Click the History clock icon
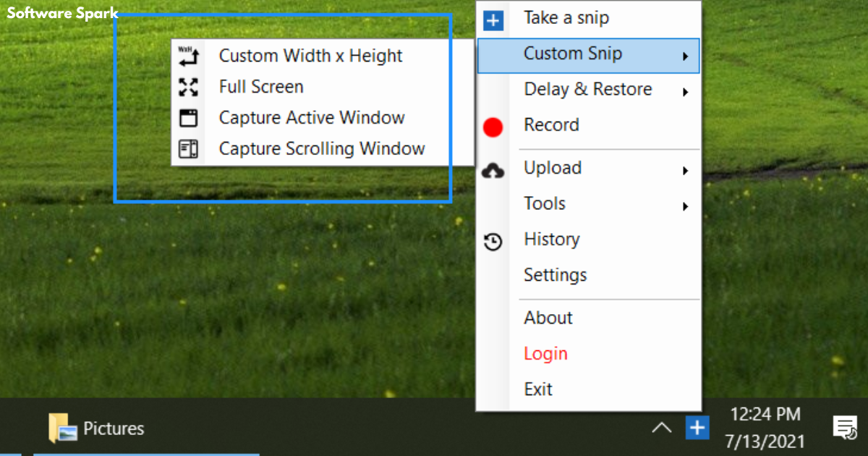This screenshot has width=868, height=456. [x=493, y=242]
